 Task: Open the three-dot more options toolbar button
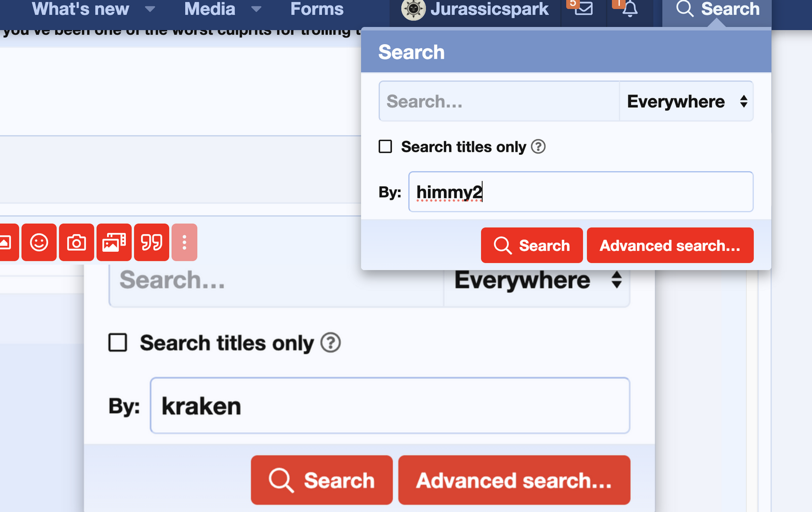(x=184, y=243)
